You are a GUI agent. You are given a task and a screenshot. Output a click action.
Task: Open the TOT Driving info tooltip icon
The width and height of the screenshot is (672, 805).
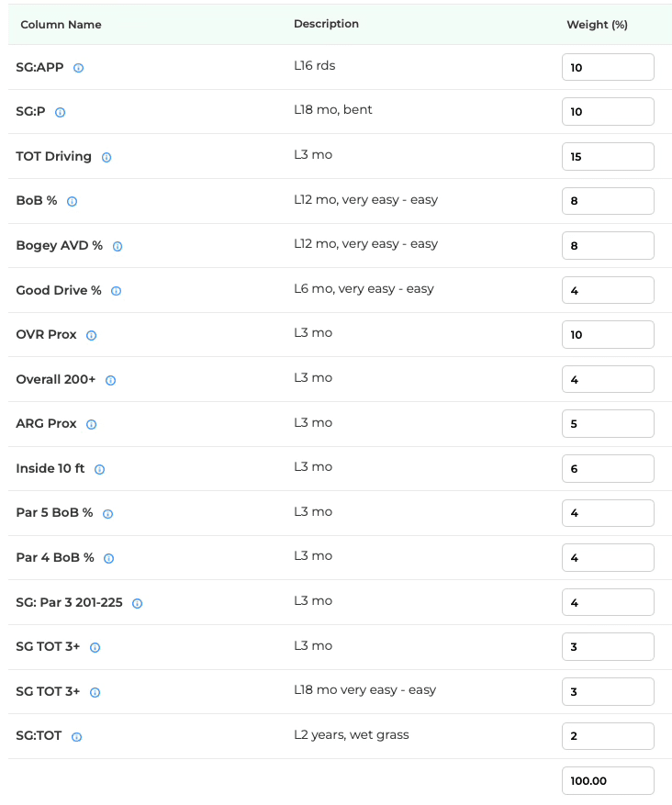[x=106, y=157]
